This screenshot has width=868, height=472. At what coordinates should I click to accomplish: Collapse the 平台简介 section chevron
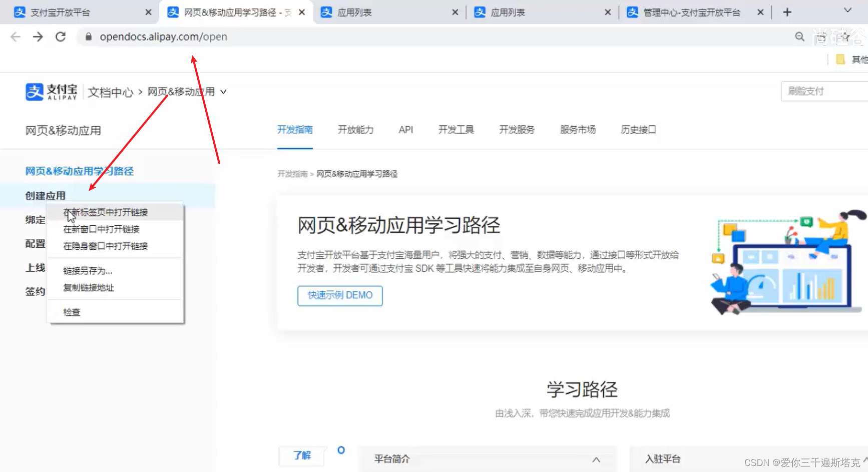pyautogui.click(x=596, y=459)
